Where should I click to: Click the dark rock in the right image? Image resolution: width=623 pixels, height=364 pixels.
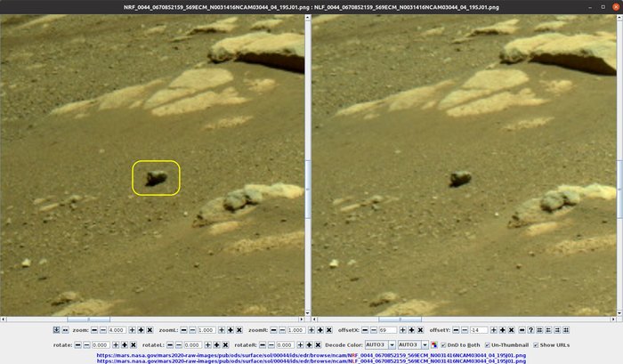(460, 179)
